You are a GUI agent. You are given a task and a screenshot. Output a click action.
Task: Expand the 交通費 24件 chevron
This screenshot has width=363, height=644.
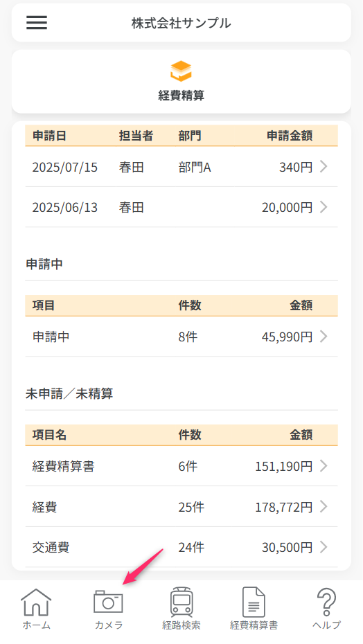click(x=324, y=547)
